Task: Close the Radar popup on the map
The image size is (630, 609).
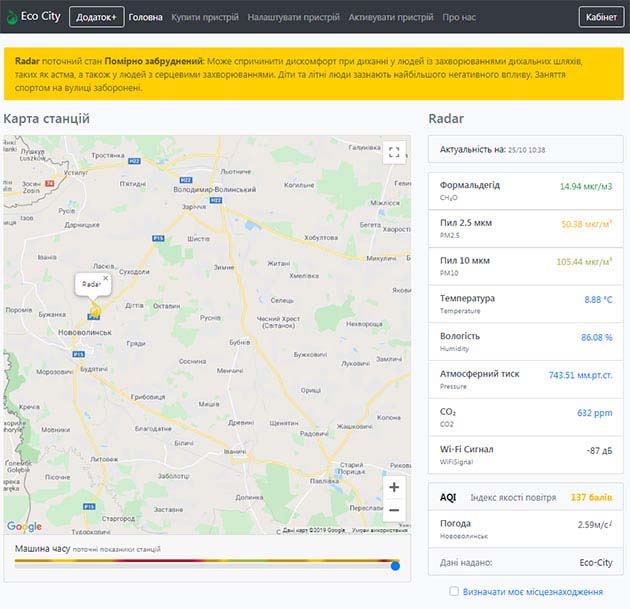Action: [x=106, y=277]
